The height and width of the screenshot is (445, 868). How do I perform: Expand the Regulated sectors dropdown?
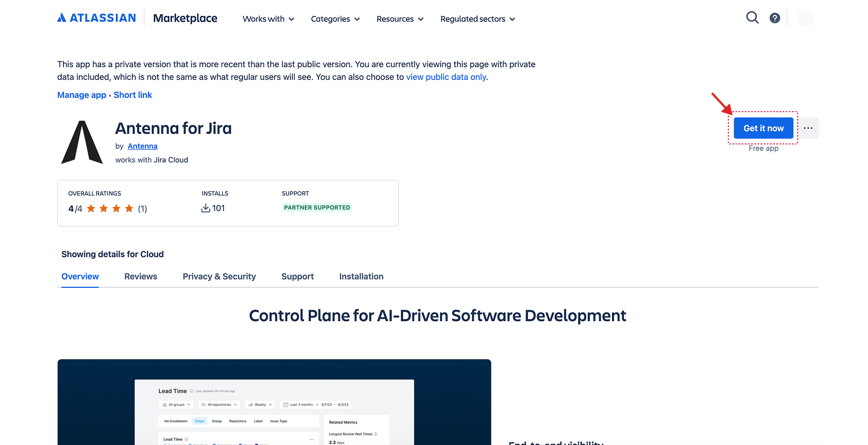[x=478, y=19]
